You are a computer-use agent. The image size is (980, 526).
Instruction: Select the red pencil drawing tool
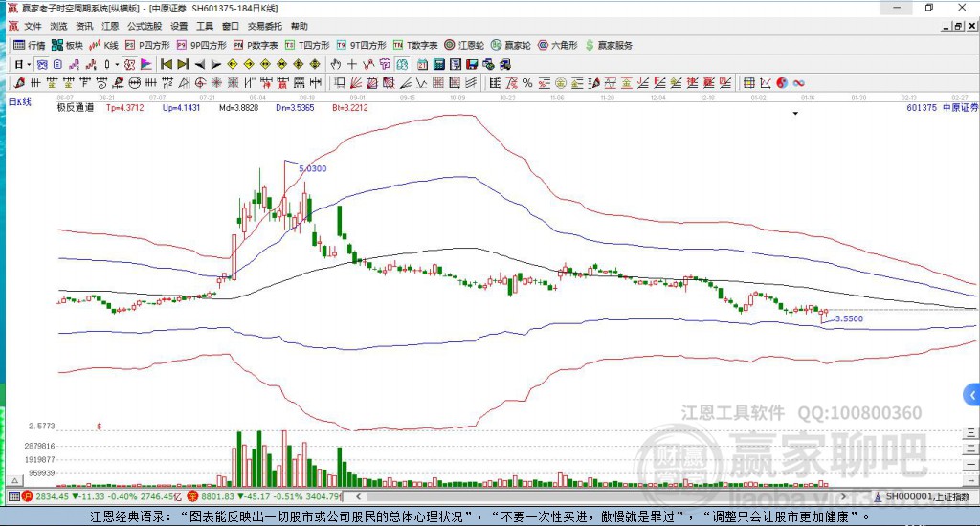pyautogui.click(x=19, y=82)
